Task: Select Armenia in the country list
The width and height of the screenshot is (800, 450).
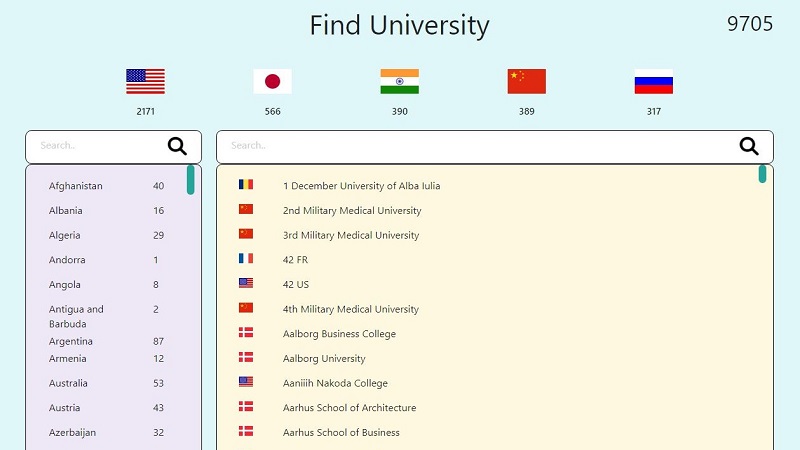Action: 67,358
